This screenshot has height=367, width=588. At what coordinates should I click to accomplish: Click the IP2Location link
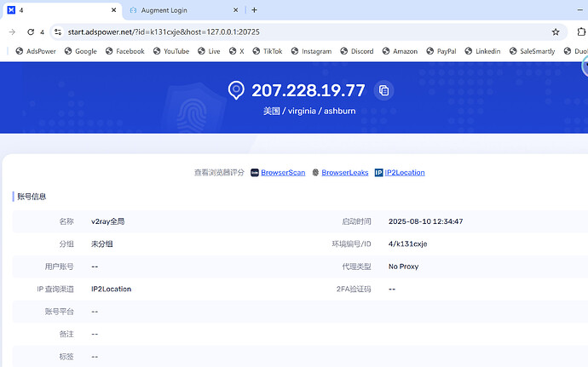tap(405, 173)
